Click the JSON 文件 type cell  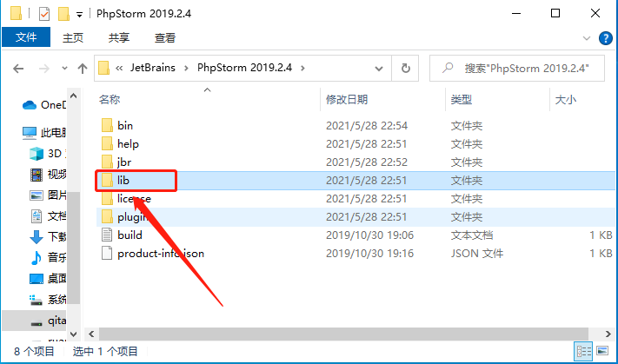477,254
